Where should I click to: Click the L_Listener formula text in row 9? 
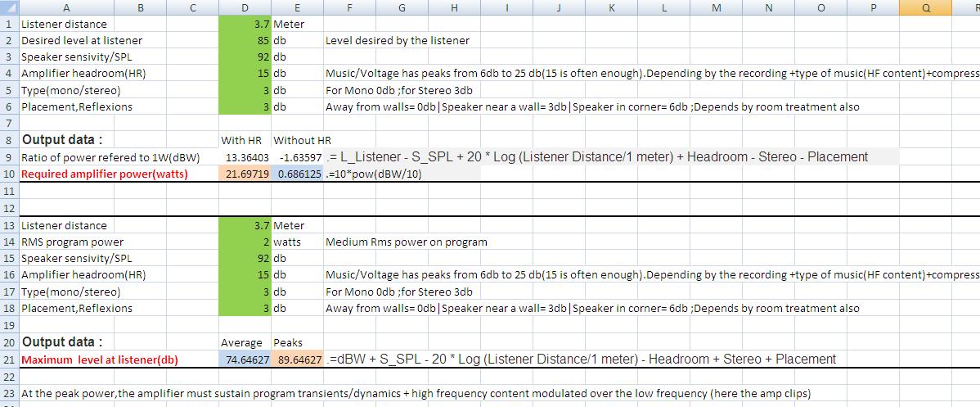pos(597,157)
